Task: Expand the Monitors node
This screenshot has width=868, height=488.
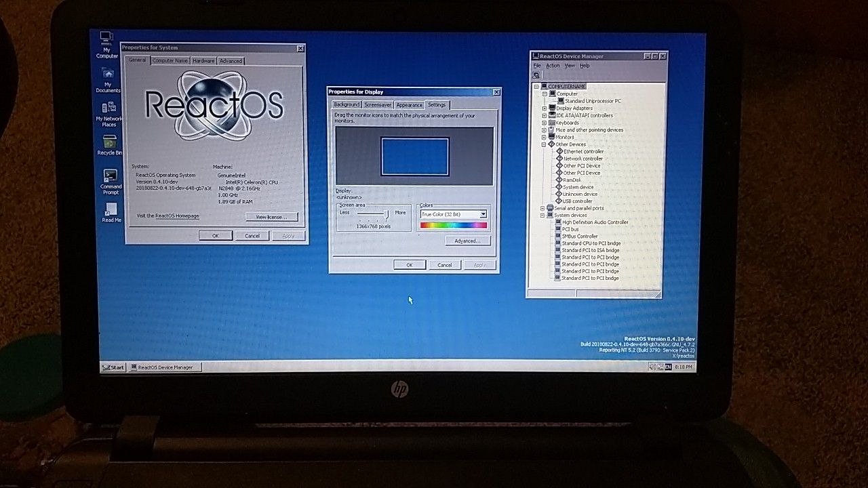Action: click(x=544, y=137)
